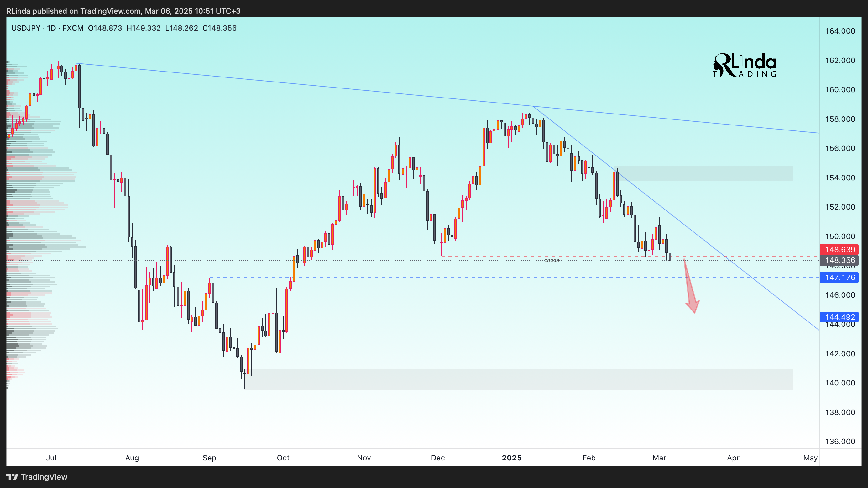Click the TradingView logo icon

point(12,476)
